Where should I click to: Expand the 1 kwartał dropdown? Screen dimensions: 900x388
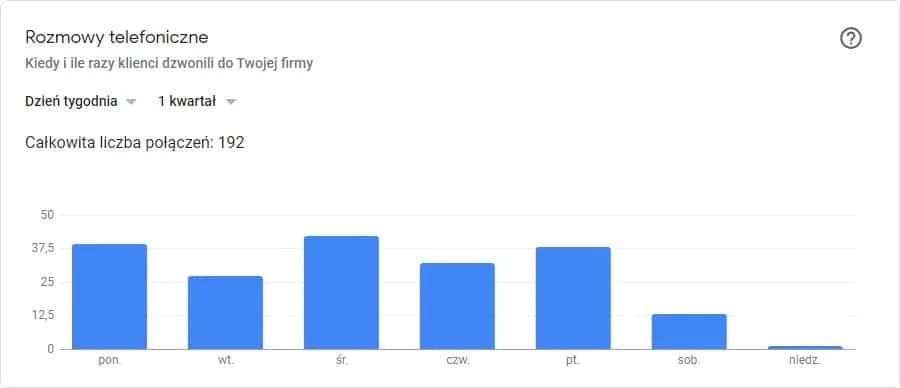pyautogui.click(x=197, y=102)
